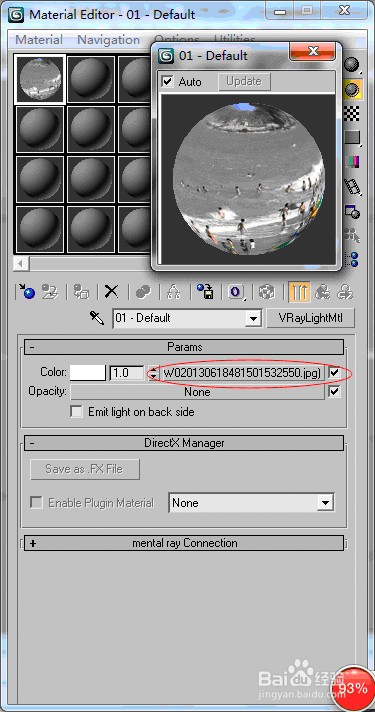Screen dimensions: 375x712
Task: Open the Material menu
Action: (x=39, y=40)
